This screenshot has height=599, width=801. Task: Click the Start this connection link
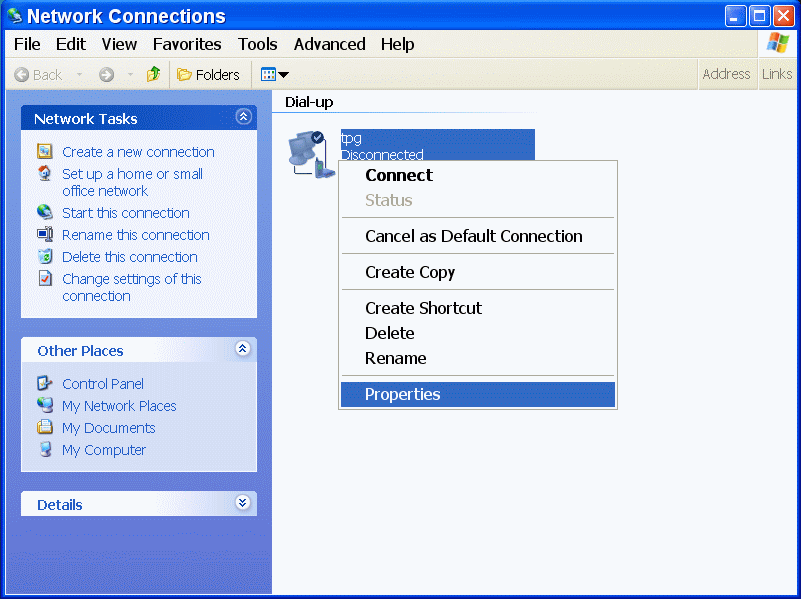[126, 212]
